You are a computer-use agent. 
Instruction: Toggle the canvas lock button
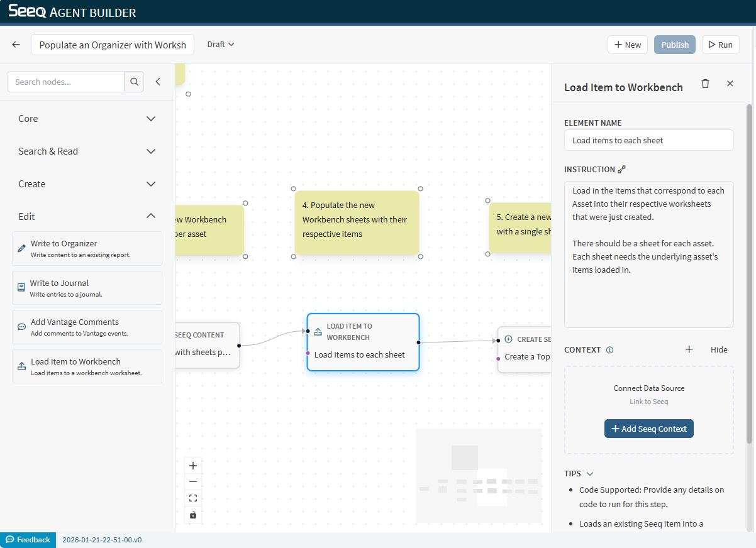[193, 515]
